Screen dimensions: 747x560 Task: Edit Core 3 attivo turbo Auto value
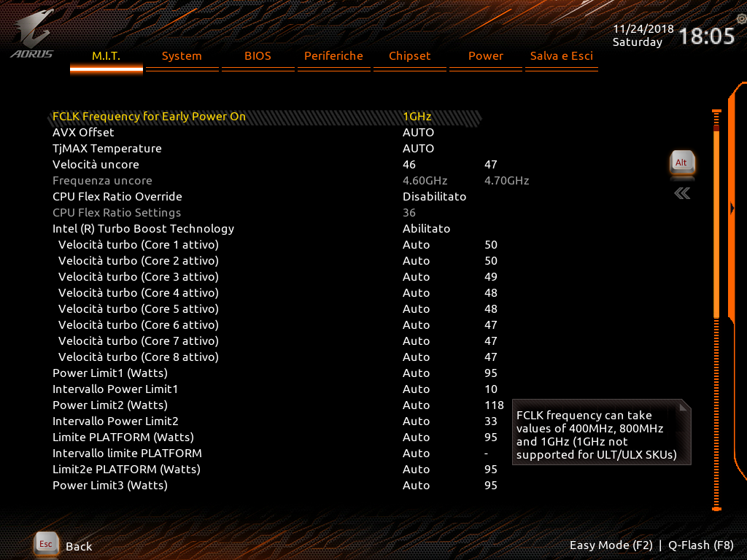point(417,276)
